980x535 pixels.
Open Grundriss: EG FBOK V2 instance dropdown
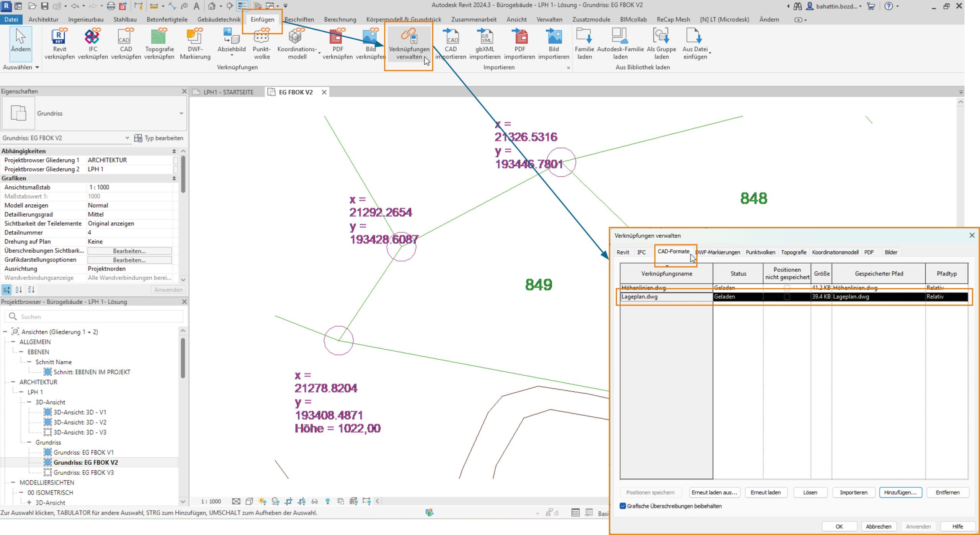[x=127, y=138]
